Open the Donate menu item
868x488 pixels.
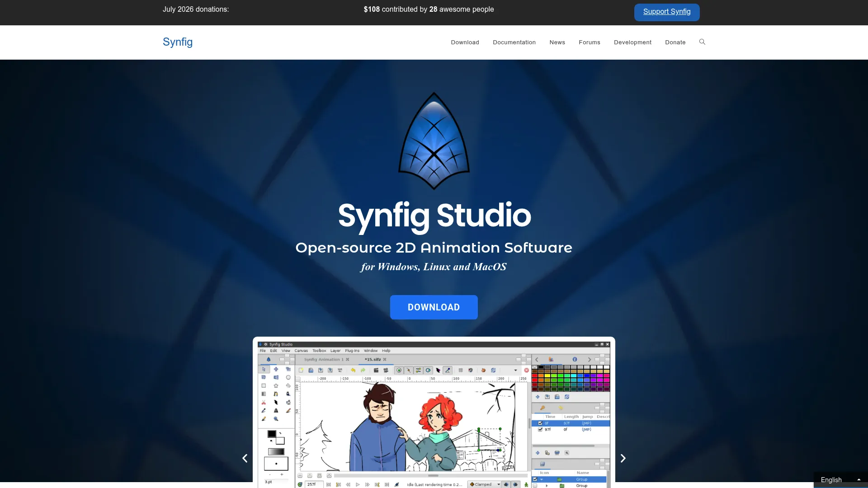675,42
